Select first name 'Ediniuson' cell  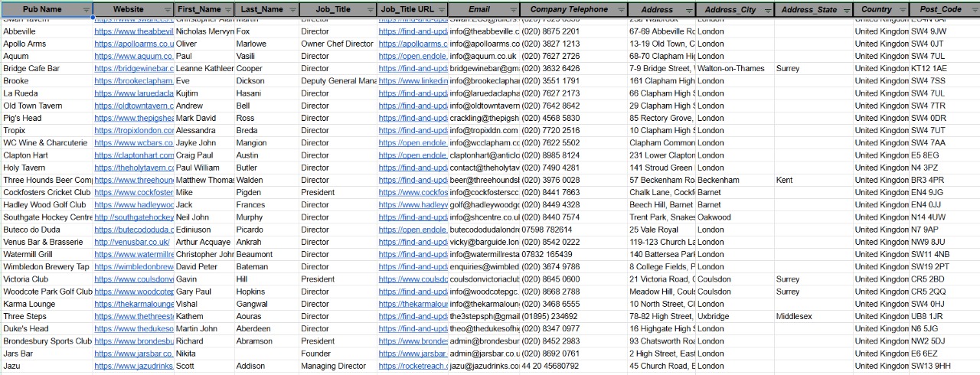204,230
